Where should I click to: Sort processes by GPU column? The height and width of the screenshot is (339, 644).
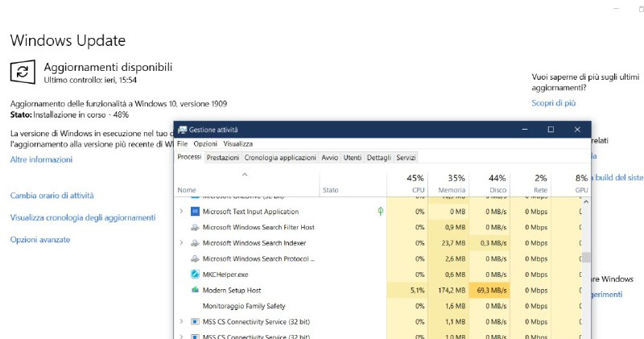pos(571,184)
